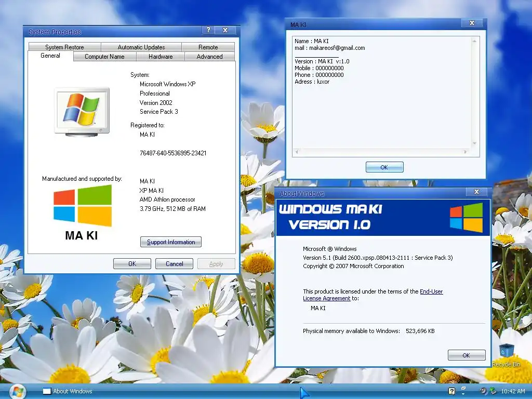Viewport: 532px width, 399px height.
Task: Switch to the System Restore tab
Action: pyautogui.click(x=64, y=47)
